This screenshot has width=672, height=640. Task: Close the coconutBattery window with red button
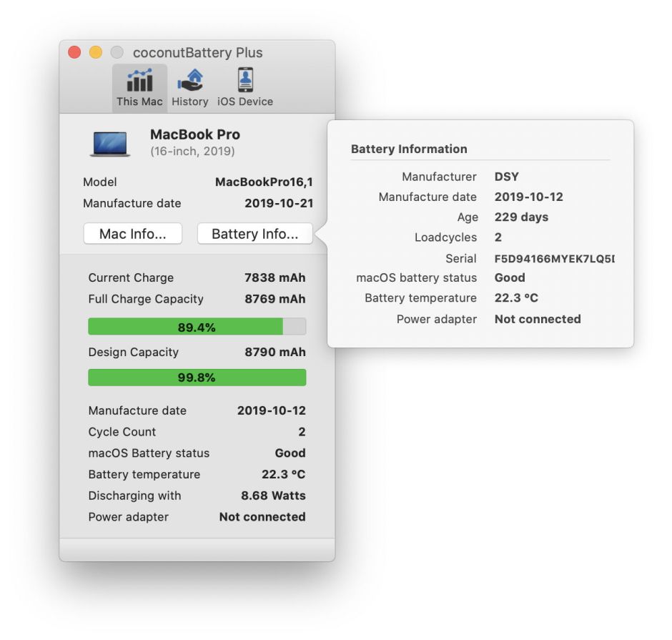(x=74, y=53)
